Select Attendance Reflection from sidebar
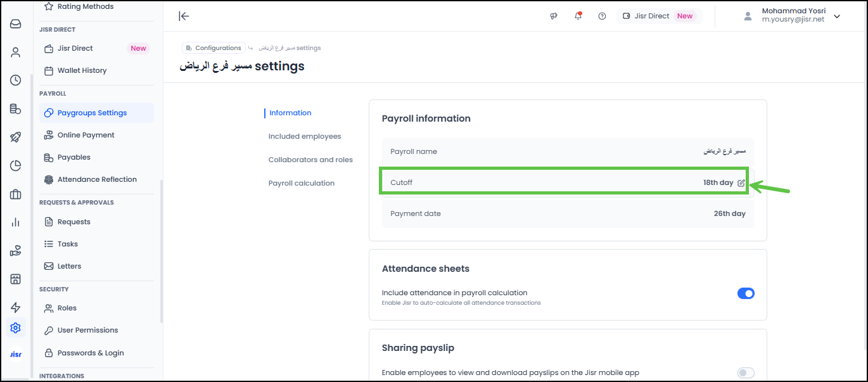Image resolution: width=868 pixels, height=382 pixels. (97, 179)
